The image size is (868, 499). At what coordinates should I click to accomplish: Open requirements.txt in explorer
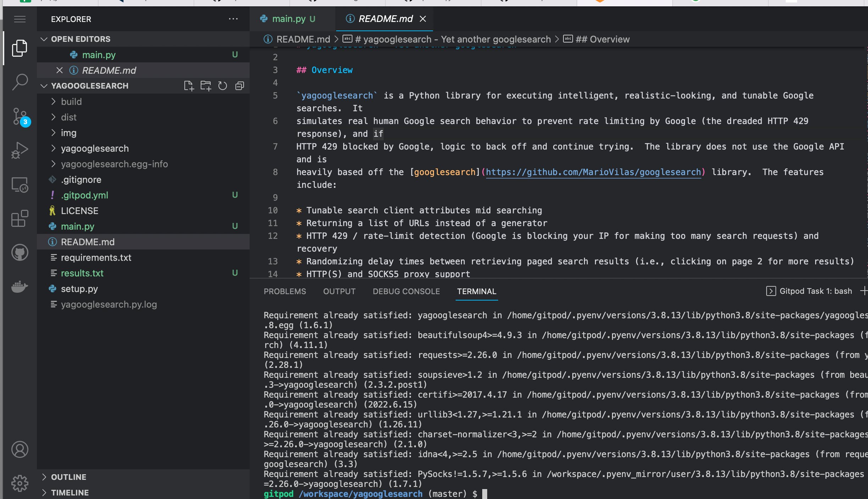pos(96,258)
